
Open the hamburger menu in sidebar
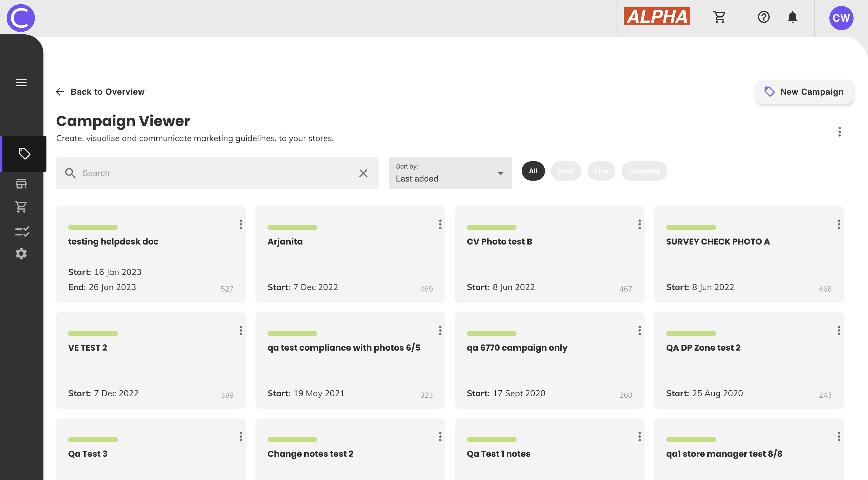tap(21, 83)
